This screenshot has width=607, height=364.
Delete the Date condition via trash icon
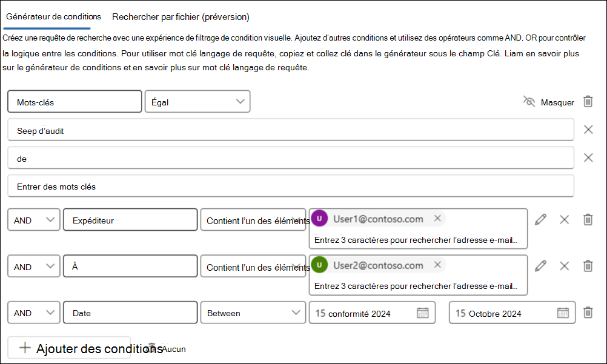pyautogui.click(x=587, y=313)
